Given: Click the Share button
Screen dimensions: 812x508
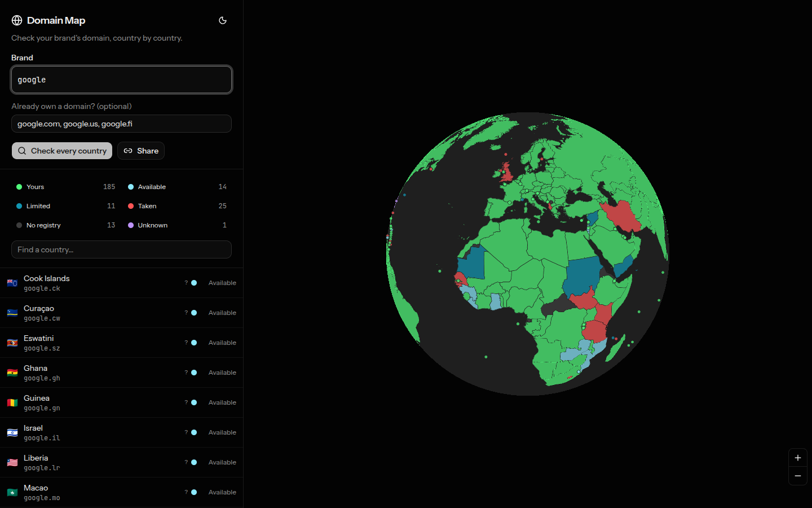Looking at the screenshot, I should tap(141, 151).
